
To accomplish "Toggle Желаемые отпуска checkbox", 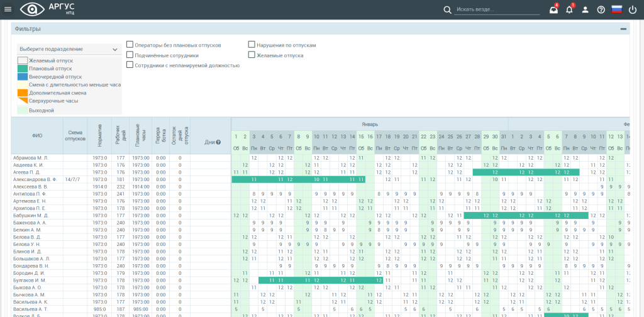I will click(252, 55).
